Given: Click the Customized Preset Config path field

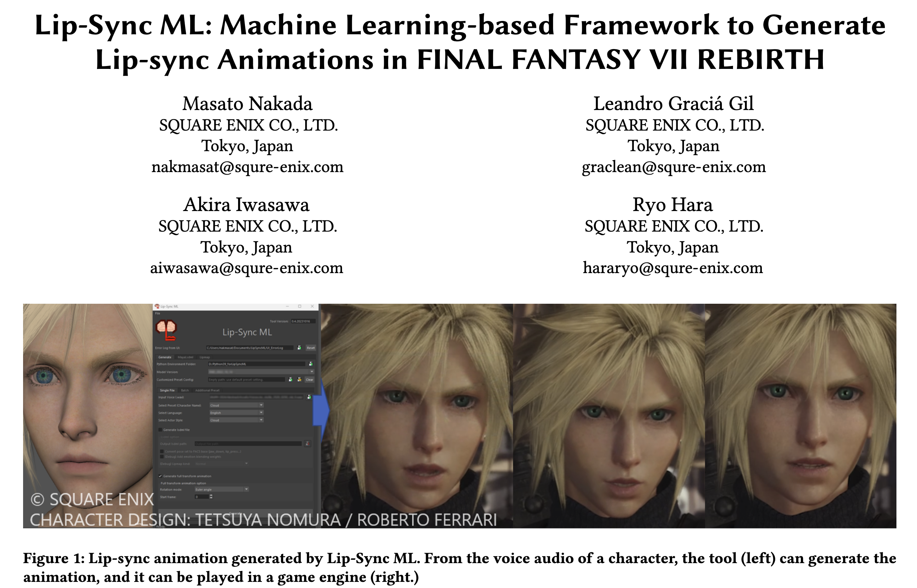Looking at the screenshot, I should pyautogui.click(x=247, y=379).
